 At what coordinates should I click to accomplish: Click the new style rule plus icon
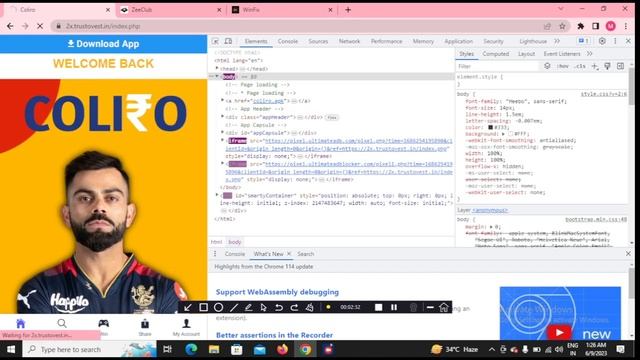pyautogui.click(x=595, y=66)
